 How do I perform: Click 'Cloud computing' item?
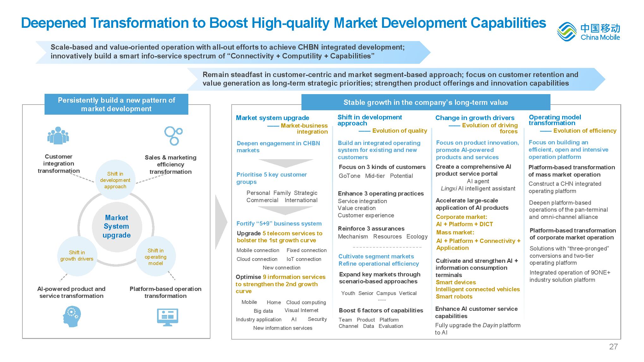pos(306,302)
